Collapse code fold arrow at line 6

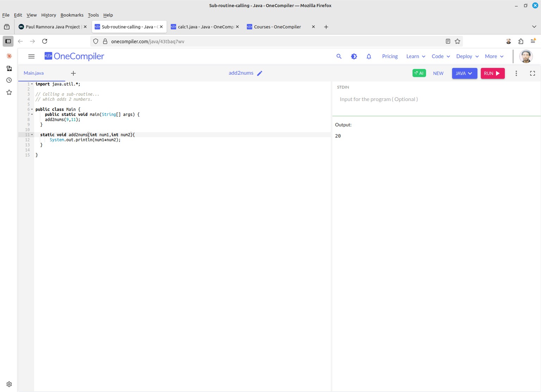[x=32, y=110]
